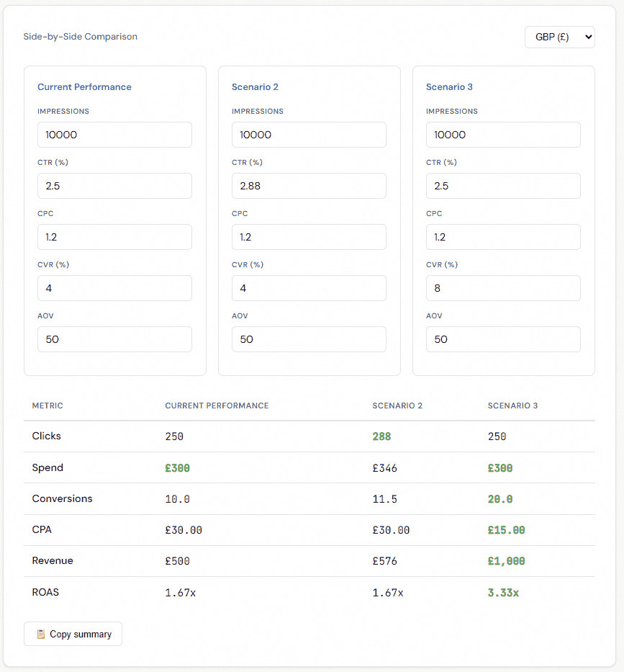This screenshot has width=624, height=672.
Task: Click the CURRENT PERFORMANCE table column header
Action: pyautogui.click(x=217, y=406)
